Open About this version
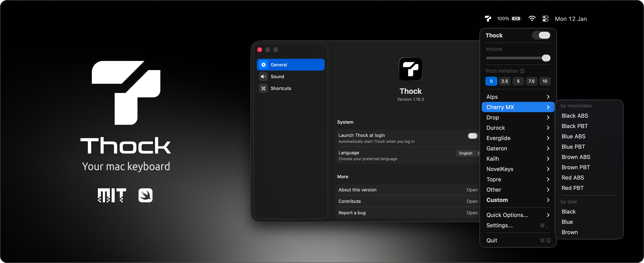 click(408, 190)
